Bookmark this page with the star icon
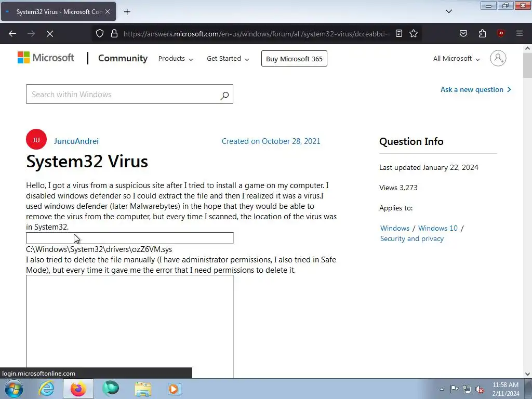This screenshot has height=399, width=532. point(413,33)
